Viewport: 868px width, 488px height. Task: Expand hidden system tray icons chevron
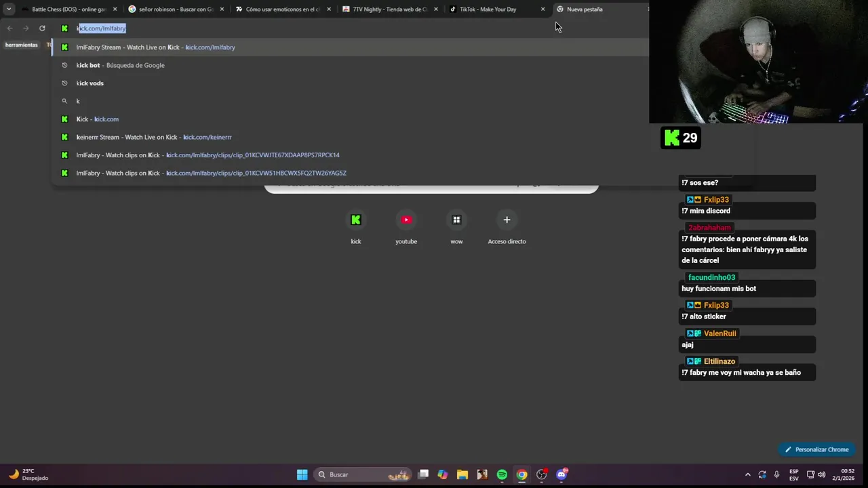click(748, 474)
